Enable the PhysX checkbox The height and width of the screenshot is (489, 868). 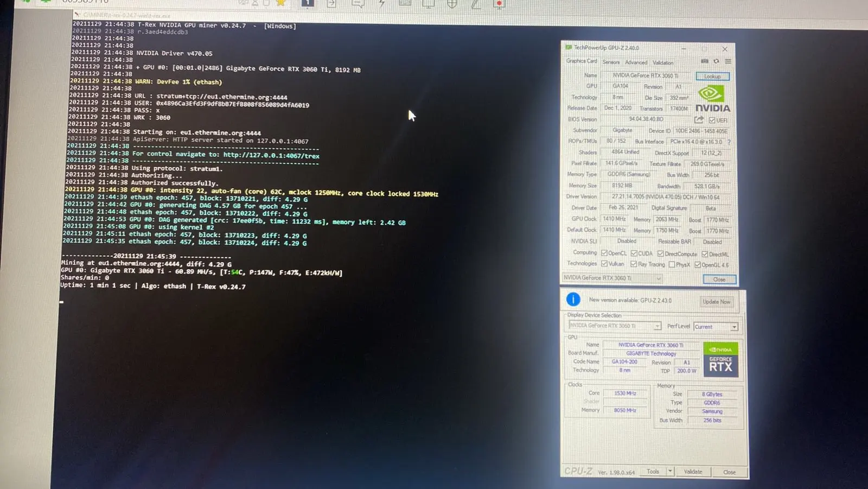pos(672,265)
